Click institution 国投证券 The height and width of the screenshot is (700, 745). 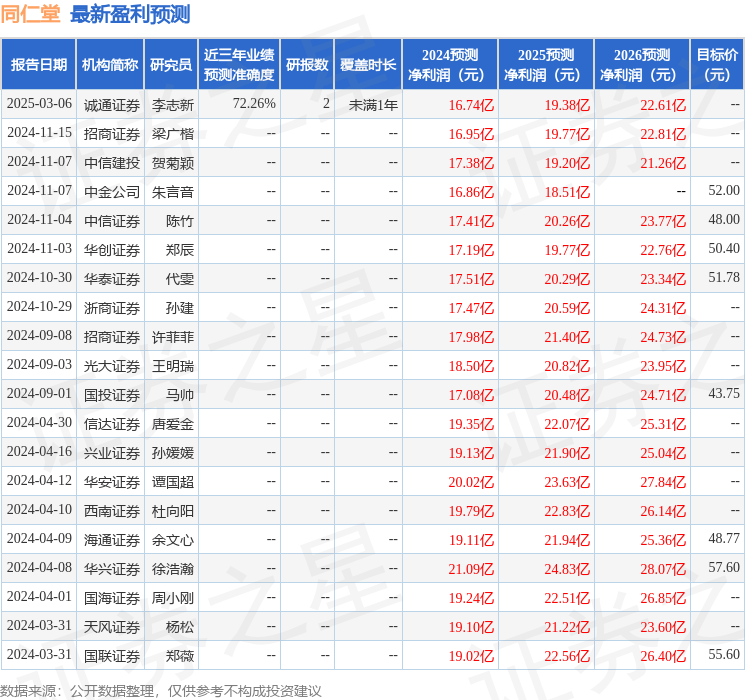pyautogui.click(x=112, y=395)
